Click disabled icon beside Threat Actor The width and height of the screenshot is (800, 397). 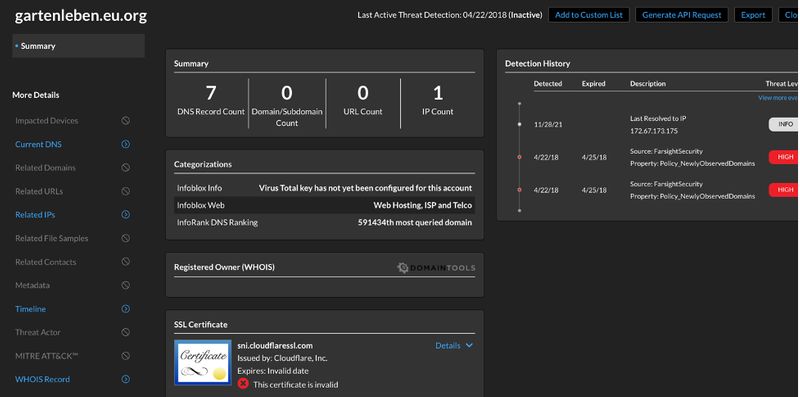tap(126, 332)
